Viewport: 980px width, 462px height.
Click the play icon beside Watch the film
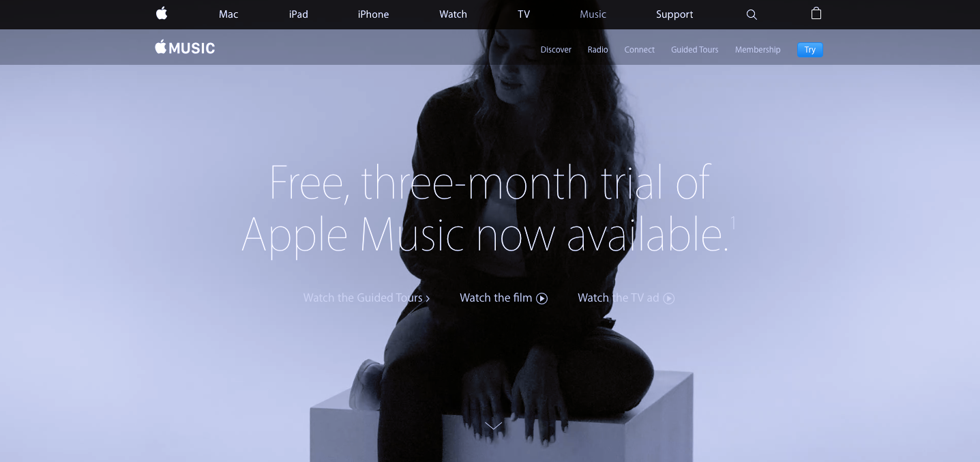click(542, 298)
